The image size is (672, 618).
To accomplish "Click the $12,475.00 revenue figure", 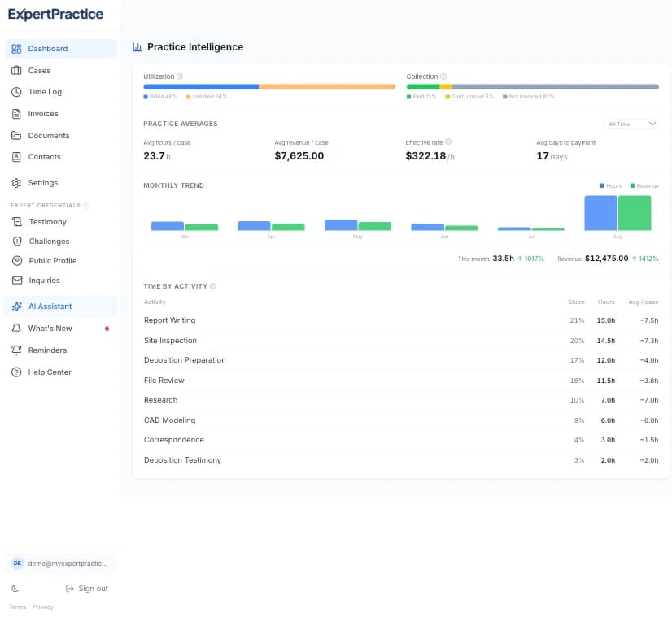I will (x=606, y=259).
